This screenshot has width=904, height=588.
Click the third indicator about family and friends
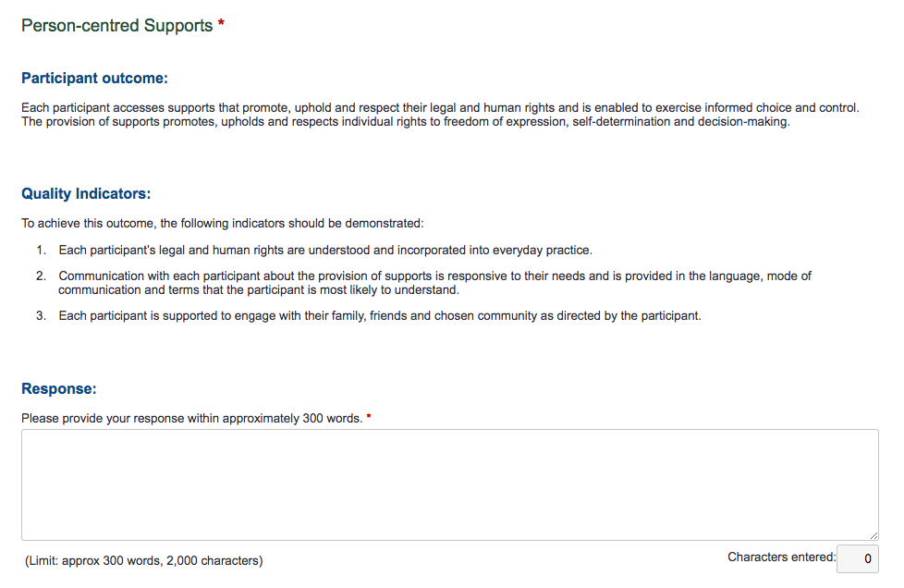tap(380, 316)
